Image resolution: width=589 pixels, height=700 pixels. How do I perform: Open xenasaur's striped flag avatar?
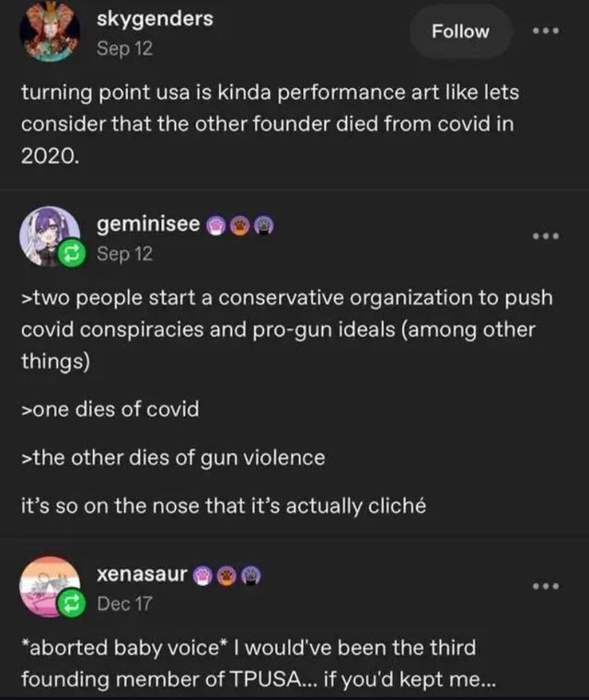pos(46,584)
